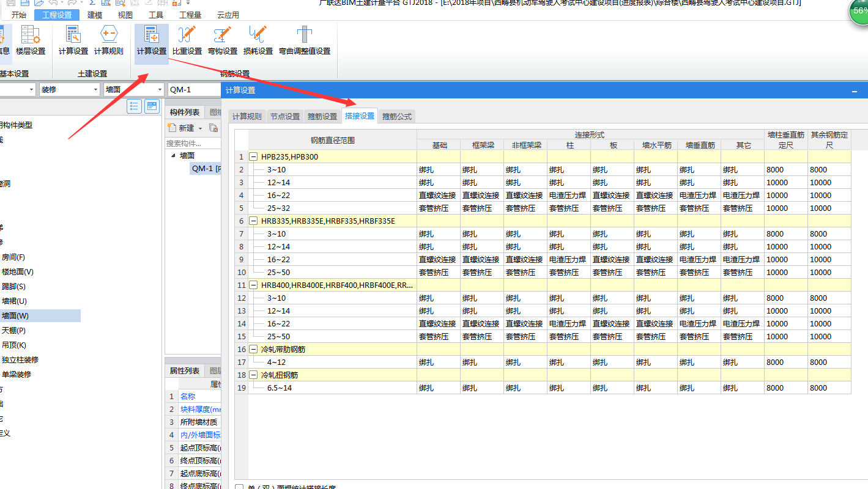The image size is (868, 489).
Task: Collapse the HPB235,HPB300 group
Action: [x=253, y=157]
